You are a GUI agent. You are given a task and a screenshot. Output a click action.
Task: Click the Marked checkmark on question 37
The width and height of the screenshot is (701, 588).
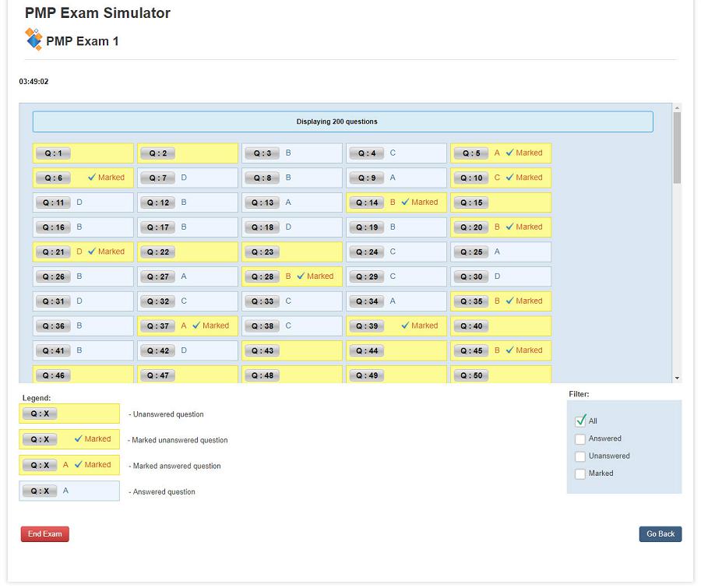coord(197,326)
